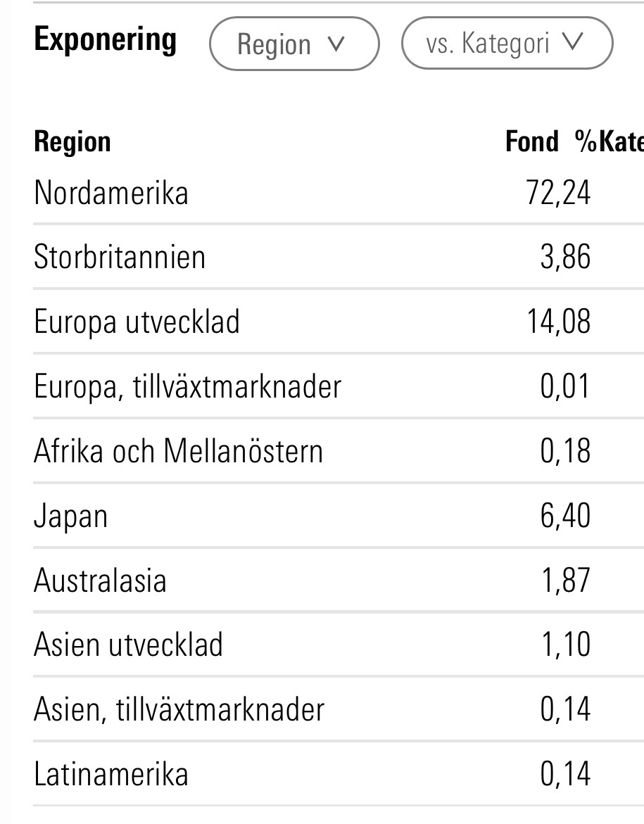Screen dimensions: 644x824
Task: Click the Nordamerika fund value 72,24
Action: [558, 193]
